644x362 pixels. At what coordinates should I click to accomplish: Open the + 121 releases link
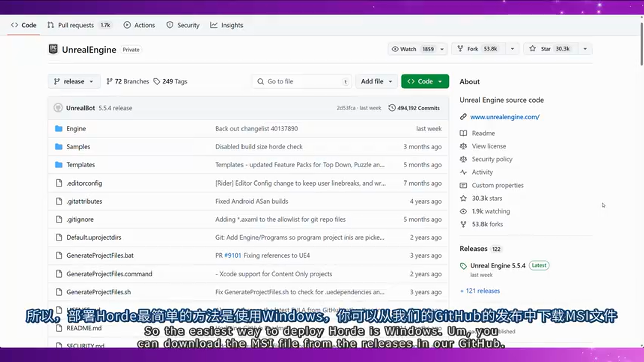click(479, 291)
